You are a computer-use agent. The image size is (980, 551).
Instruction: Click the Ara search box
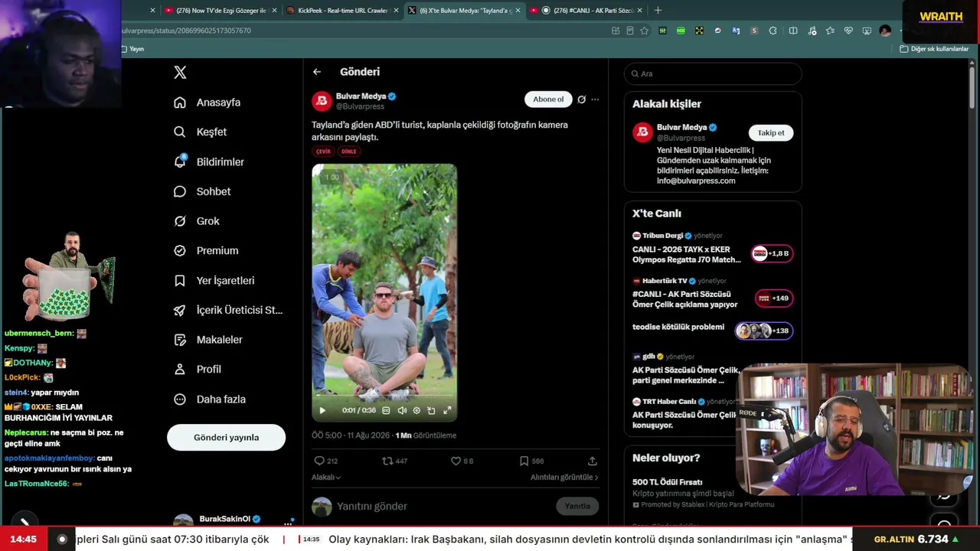click(x=713, y=73)
